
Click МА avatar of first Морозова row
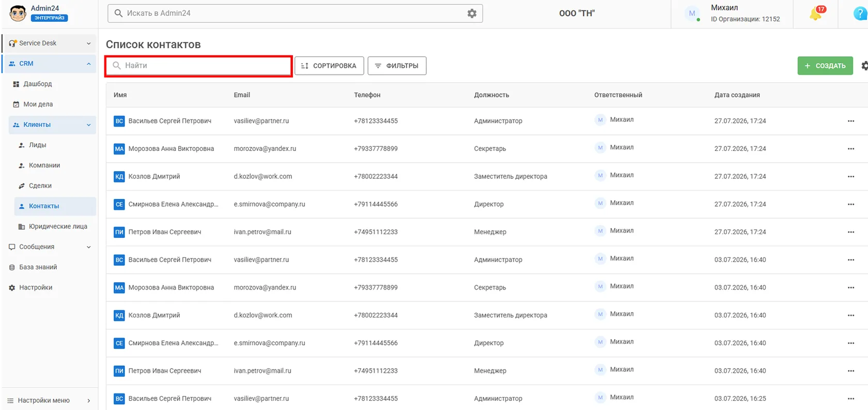119,149
